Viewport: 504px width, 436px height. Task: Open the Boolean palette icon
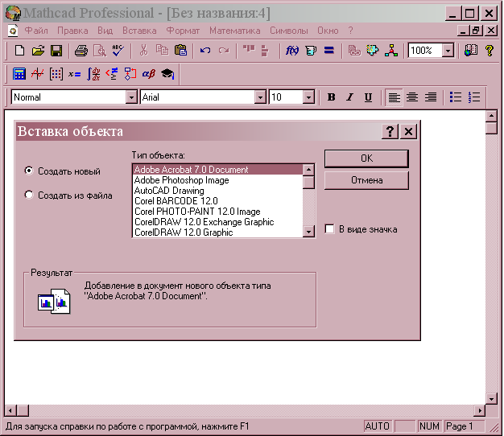click(x=112, y=74)
